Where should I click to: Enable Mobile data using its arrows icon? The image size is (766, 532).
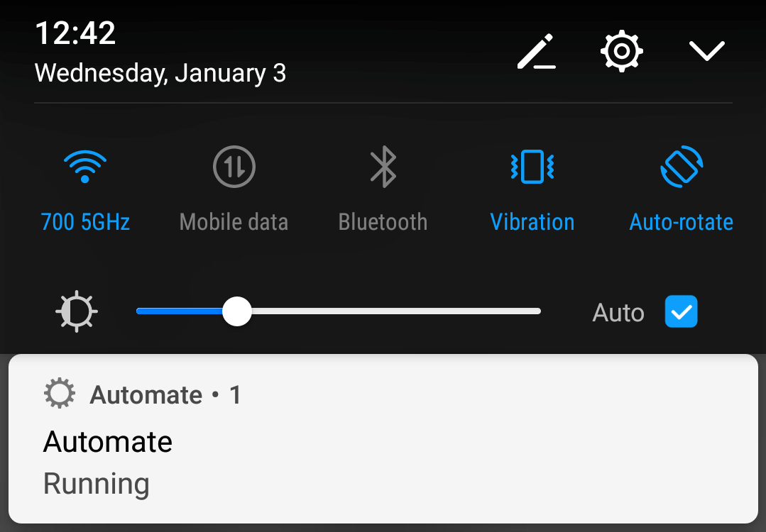(x=234, y=167)
